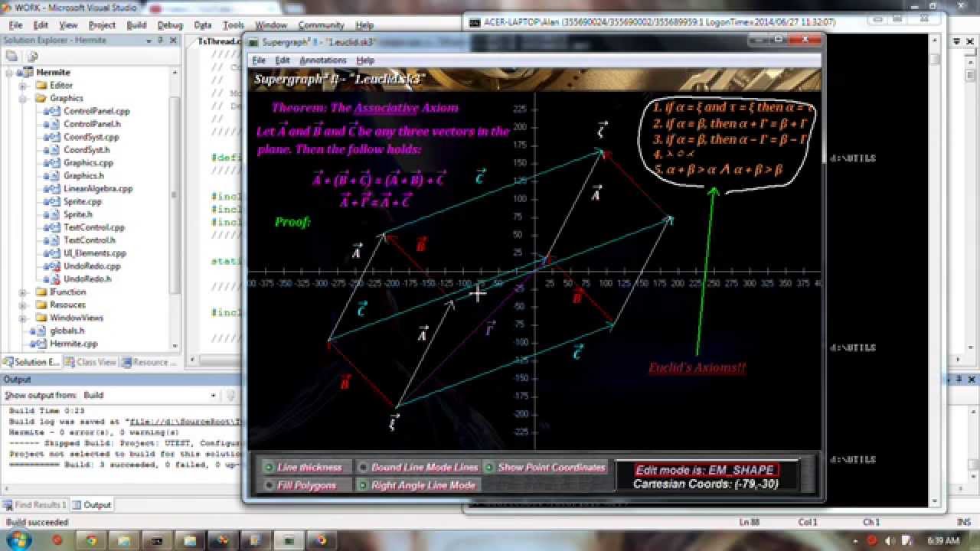
Task: Click 'Build succeeded' status bar message
Action: tap(37, 522)
